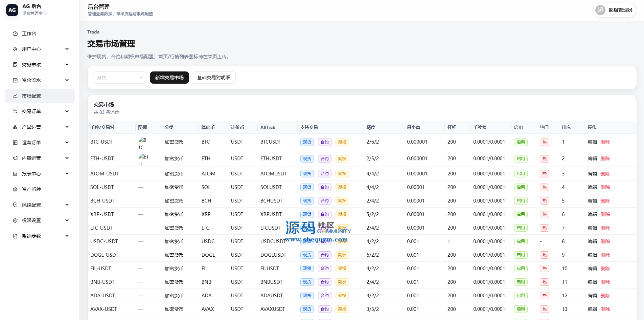
Task: Edit the BTC-USDT market row
Action: [x=592, y=142]
